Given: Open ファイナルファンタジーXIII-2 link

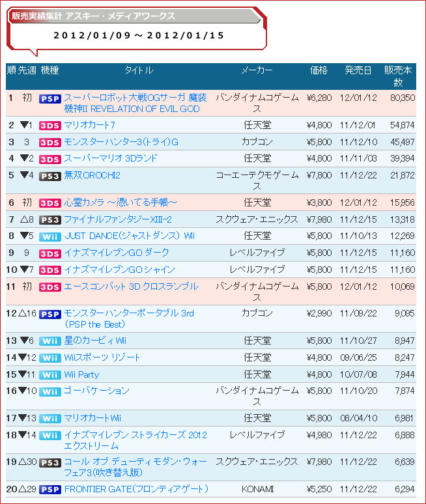Looking at the screenshot, I should (118, 219).
